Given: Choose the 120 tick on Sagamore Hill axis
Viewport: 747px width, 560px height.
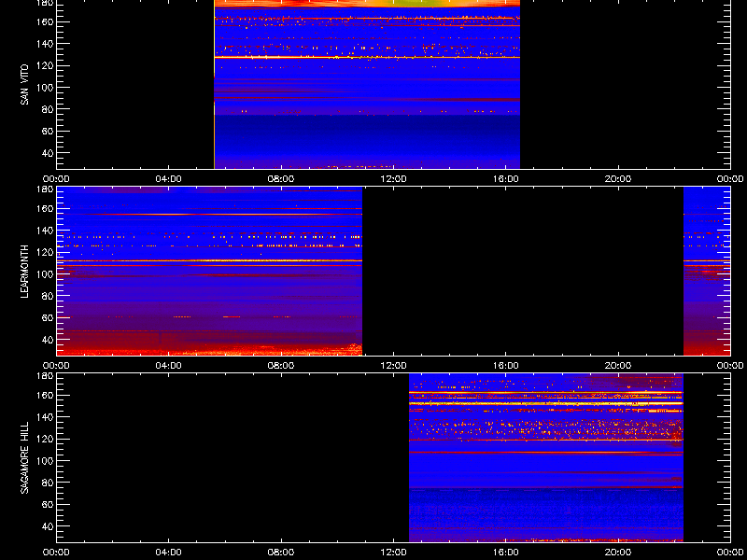Looking at the screenshot, I should pos(43,439).
